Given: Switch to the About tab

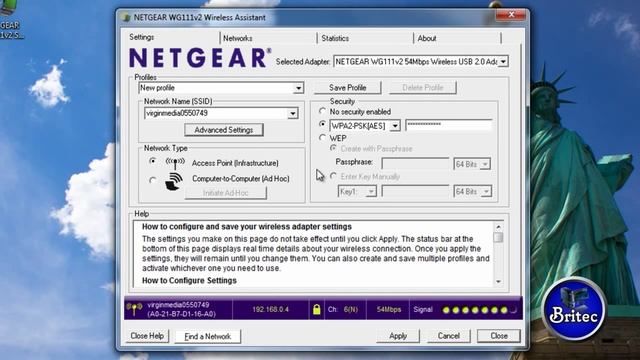Looking at the screenshot, I should [x=427, y=38].
